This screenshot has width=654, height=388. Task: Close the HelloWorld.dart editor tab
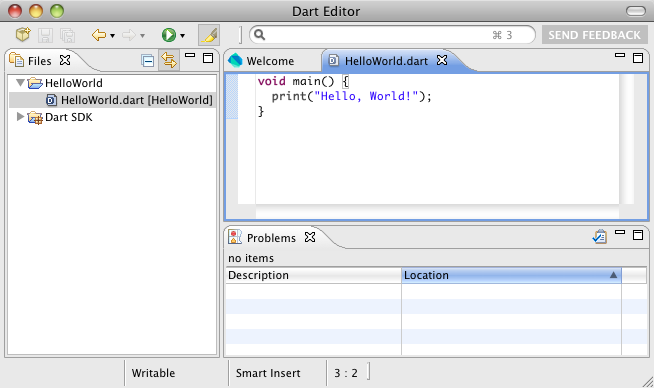(x=442, y=60)
